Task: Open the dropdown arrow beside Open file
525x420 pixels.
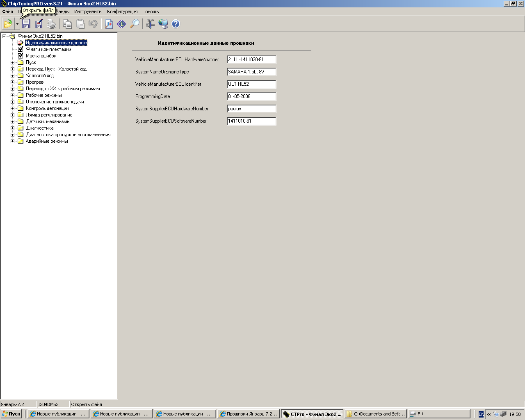Action: pyautogui.click(x=17, y=24)
